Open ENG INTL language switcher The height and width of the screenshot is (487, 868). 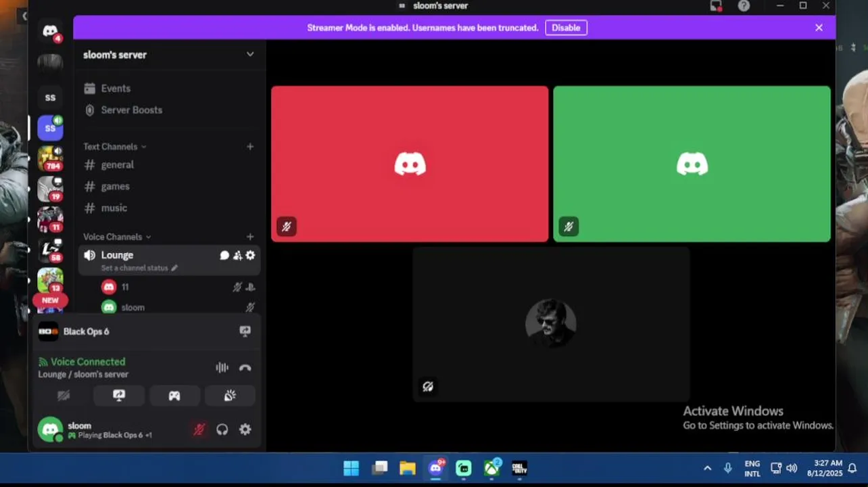(752, 469)
